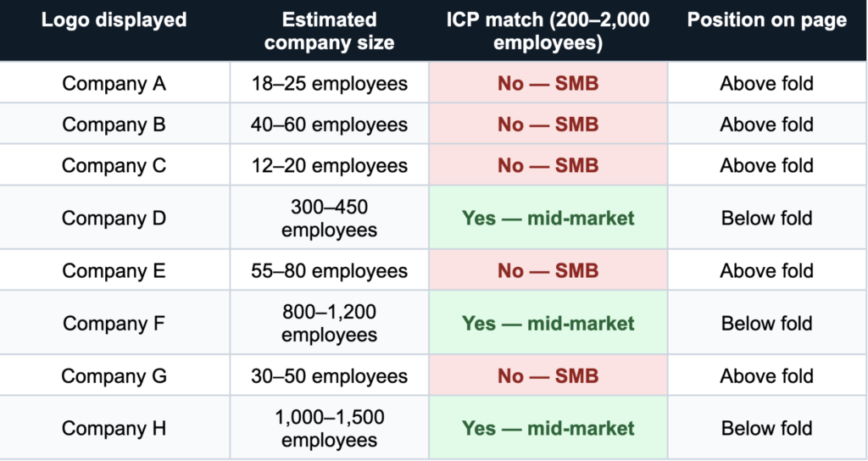Click the '12–20 employees' cell
The height and width of the screenshot is (461, 868).
(329, 165)
